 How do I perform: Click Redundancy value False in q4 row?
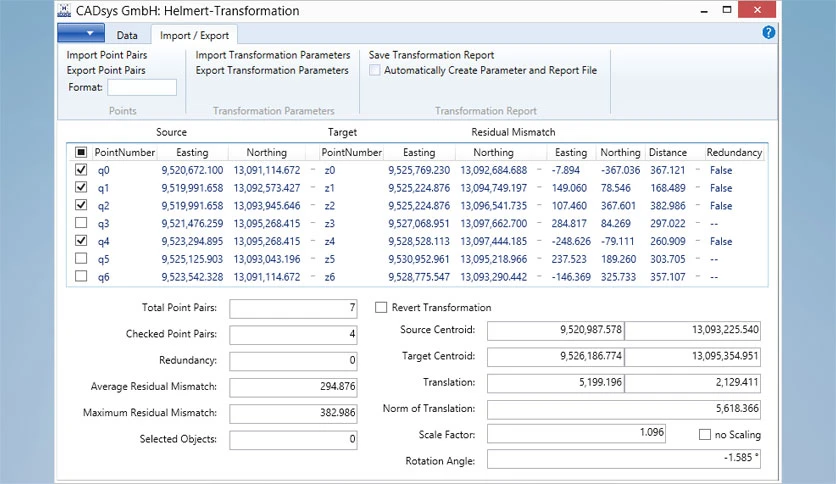coord(721,241)
